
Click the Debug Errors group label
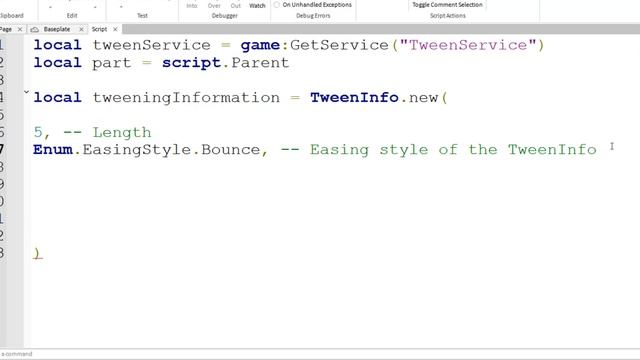click(313, 16)
